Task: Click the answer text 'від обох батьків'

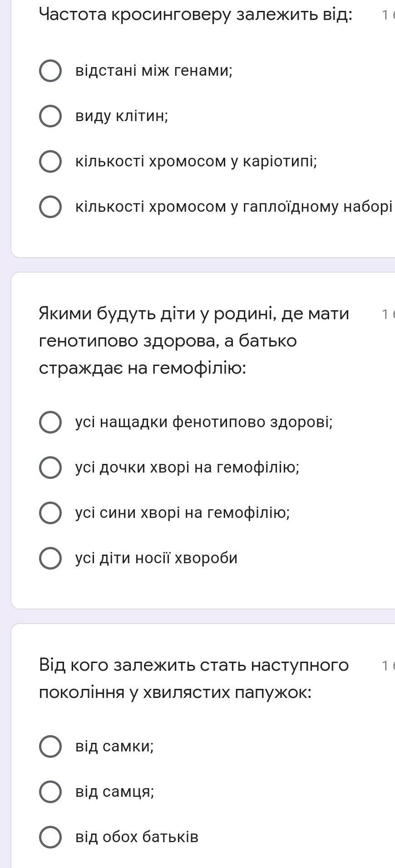Action: pyautogui.click(x=137, y=837)
